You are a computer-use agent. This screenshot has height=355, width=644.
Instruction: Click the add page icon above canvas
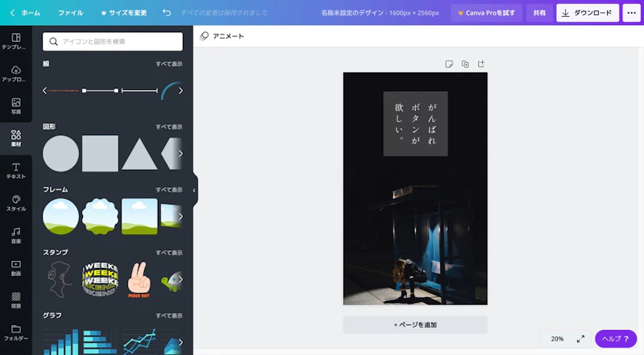(481, 64)
